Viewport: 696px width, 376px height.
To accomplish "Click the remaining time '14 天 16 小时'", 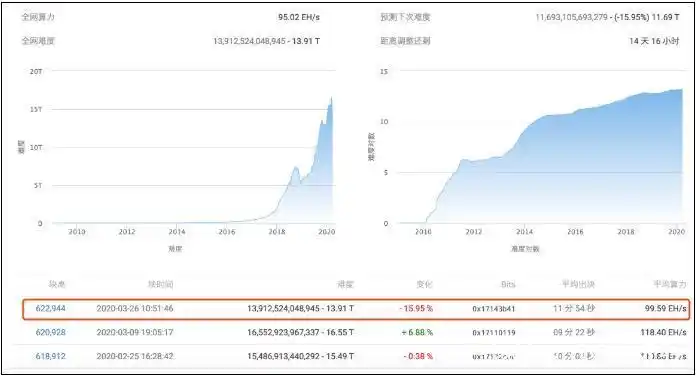I will (x=654, y=41).
